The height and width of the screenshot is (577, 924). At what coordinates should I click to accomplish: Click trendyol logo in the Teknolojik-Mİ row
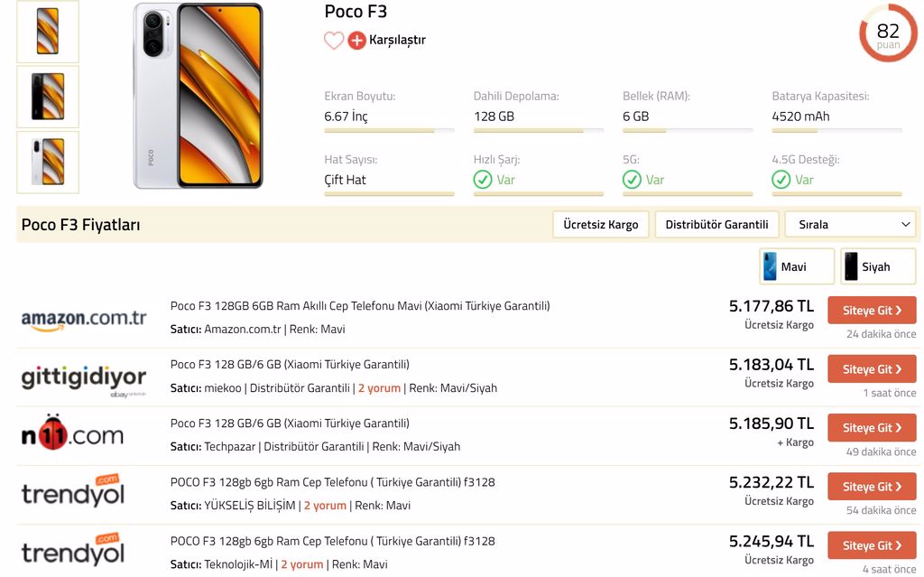(x=72, y=550)
